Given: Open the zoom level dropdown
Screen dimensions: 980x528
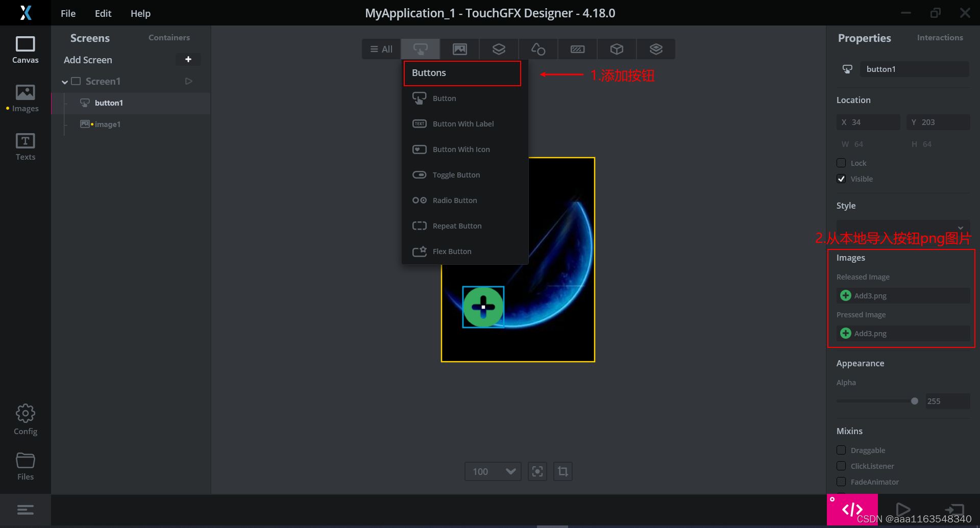Looking at the screenshot, I should click(x=493, y=471).
